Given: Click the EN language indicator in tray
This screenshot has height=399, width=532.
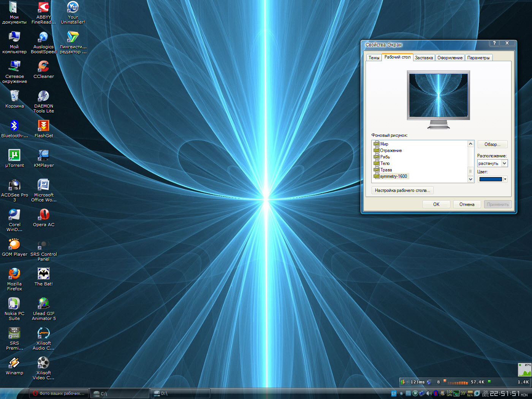Looking at the screenshot, I should (394, 393).
